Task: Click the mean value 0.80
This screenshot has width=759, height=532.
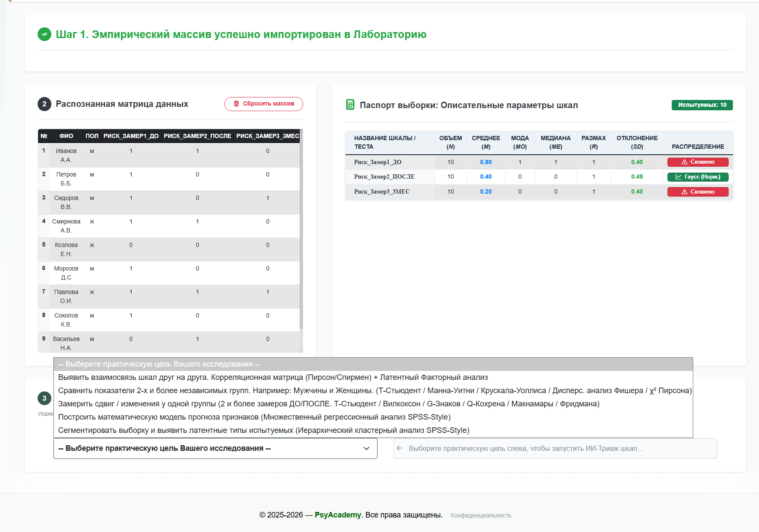Action: (x=486, y=162)
